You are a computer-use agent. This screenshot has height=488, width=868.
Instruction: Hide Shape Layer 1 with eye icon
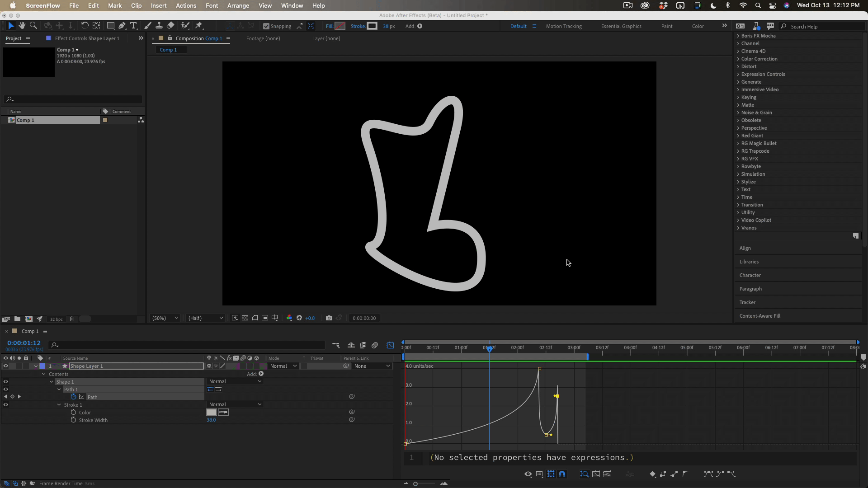click(x=5, y=366)
